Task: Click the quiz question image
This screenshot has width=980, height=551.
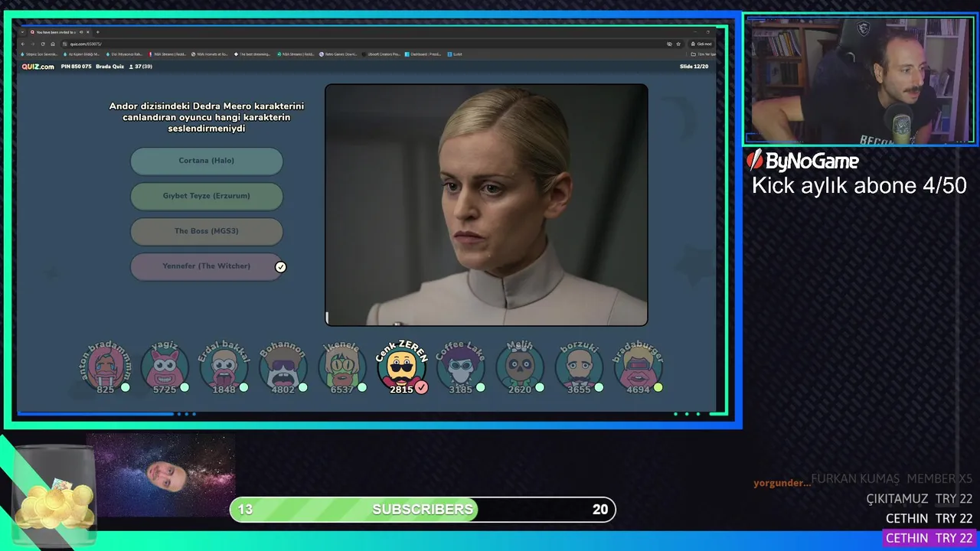Action: (x=486, y=205)
